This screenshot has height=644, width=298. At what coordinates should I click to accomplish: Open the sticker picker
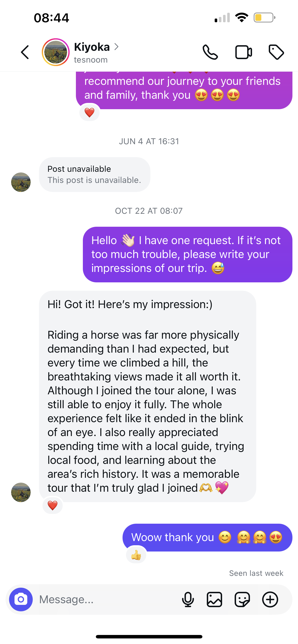tap(242, 599)
